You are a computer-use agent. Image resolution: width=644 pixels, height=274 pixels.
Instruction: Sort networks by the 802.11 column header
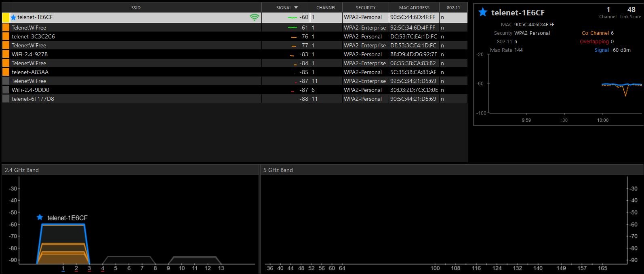coord(453,8)
